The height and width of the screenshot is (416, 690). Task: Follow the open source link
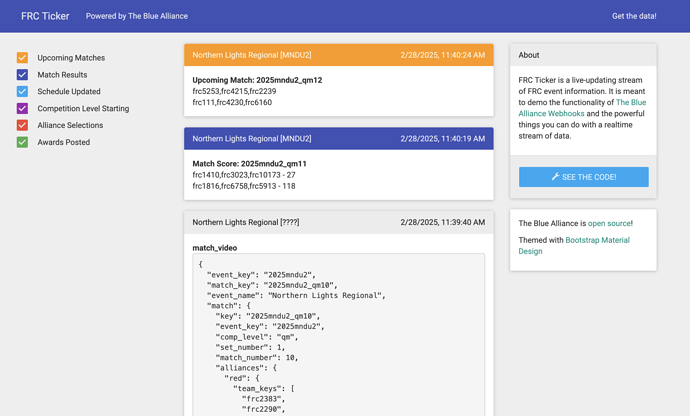tap(609, 223)
